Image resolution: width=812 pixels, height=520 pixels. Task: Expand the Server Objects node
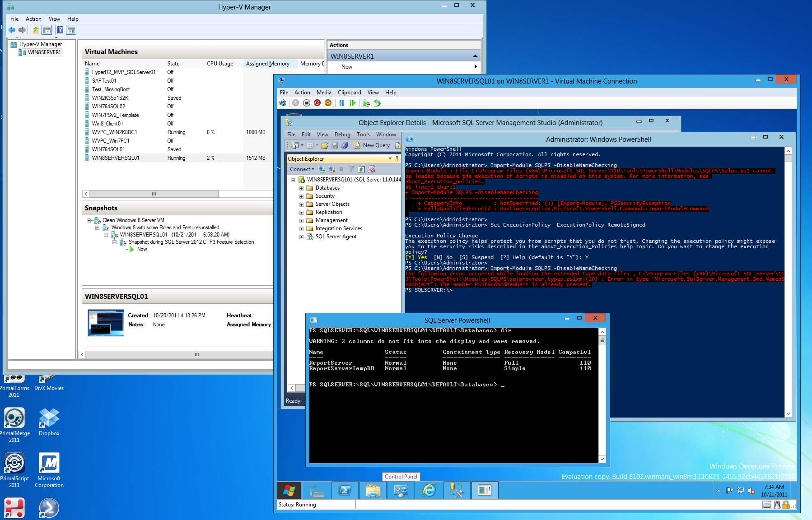click(x=301, y=204)
